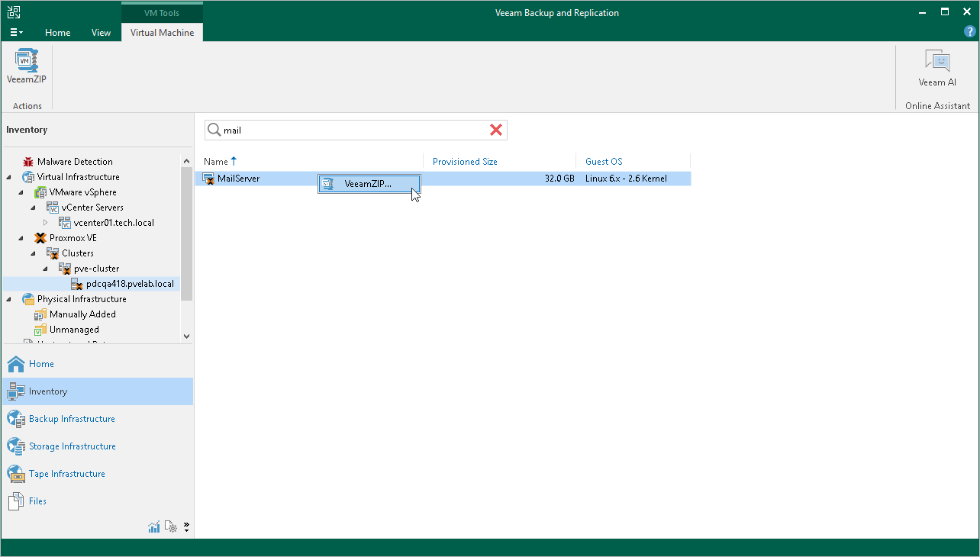Click the vCenter Servers node icon

click(53, 208)
